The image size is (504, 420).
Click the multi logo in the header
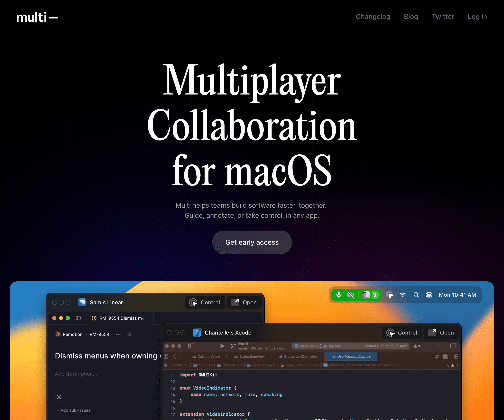[37, 17]
